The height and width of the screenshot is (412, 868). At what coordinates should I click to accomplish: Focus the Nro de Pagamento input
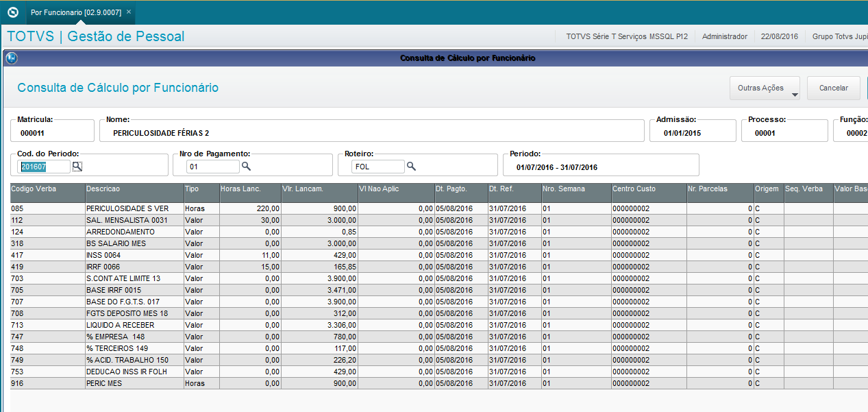tap(213, 167)
